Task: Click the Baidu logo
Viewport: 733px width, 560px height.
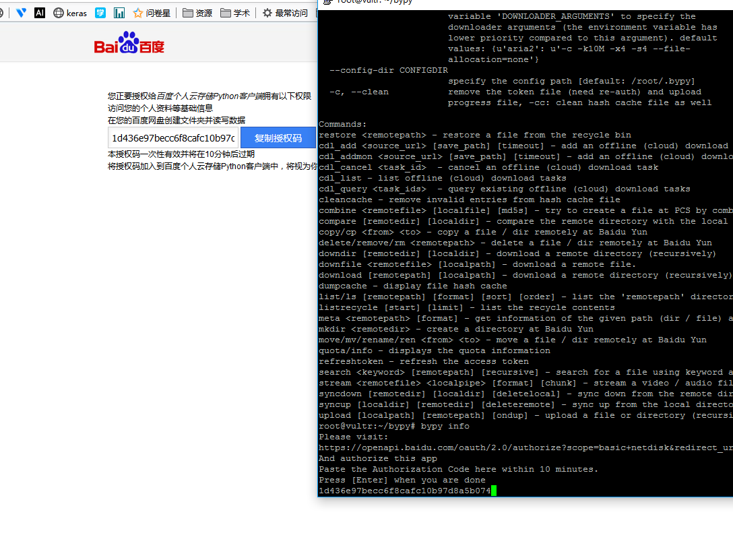Action: pyautogui.click(x=129, y=42)
